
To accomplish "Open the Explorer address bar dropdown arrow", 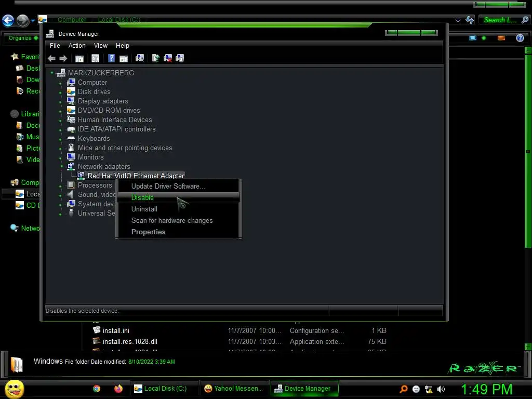I will [458, 20].
